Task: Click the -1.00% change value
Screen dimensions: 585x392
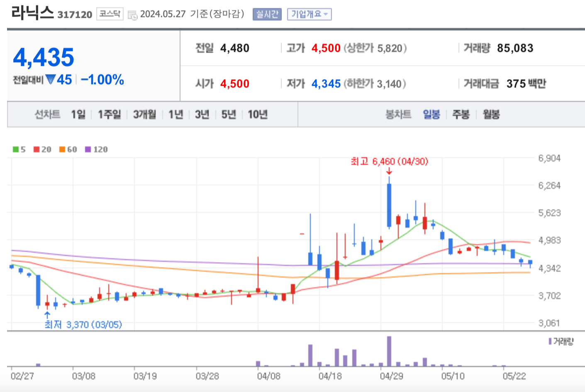Action: (102, 80)
